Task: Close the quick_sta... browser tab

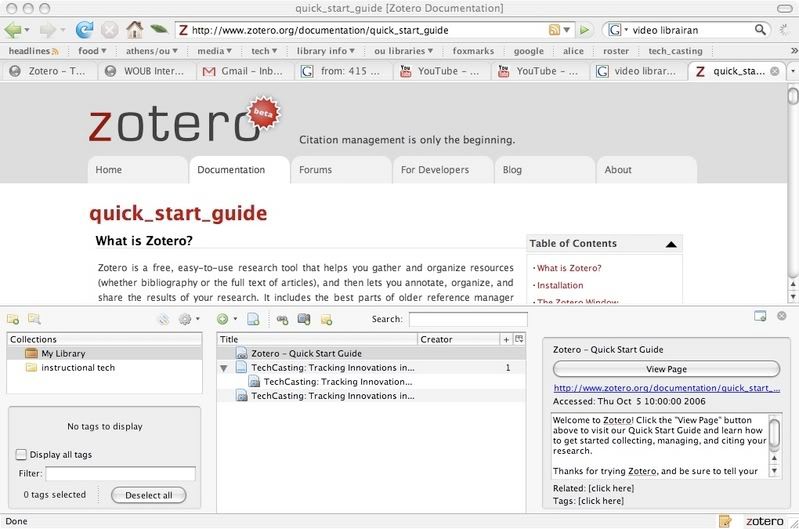Action: click(775, 71)
